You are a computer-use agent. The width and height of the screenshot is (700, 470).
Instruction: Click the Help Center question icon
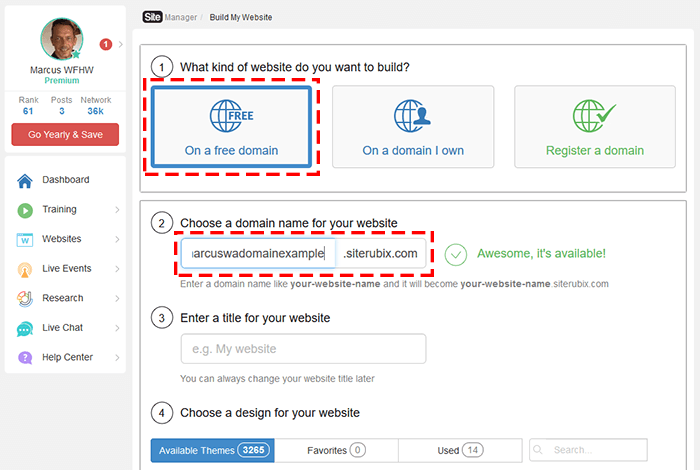(24, 357)
